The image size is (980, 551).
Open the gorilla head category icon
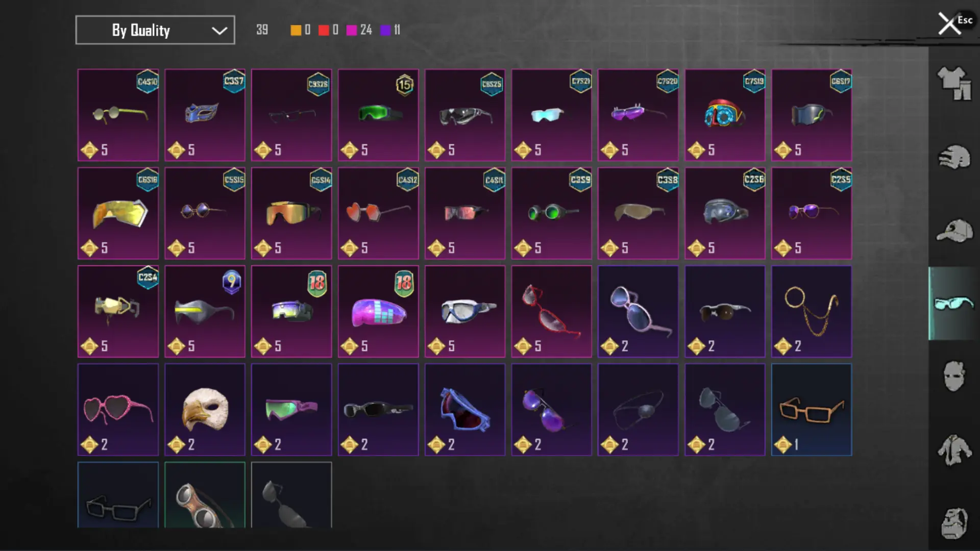point(954,523)
